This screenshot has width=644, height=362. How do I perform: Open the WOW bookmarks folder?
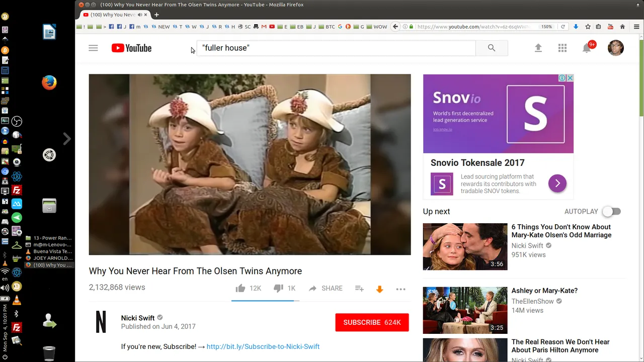(376, 27)
